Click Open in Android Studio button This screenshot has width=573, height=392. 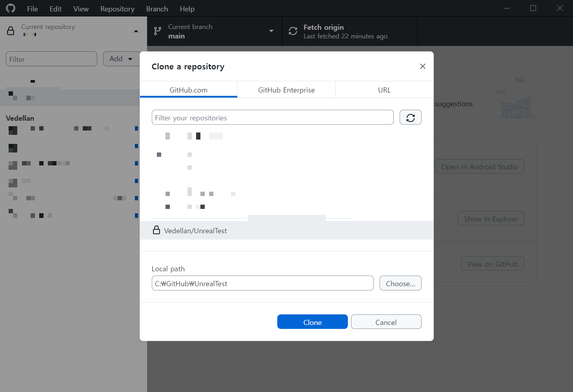pyautogui.click(x=480, y=167)
